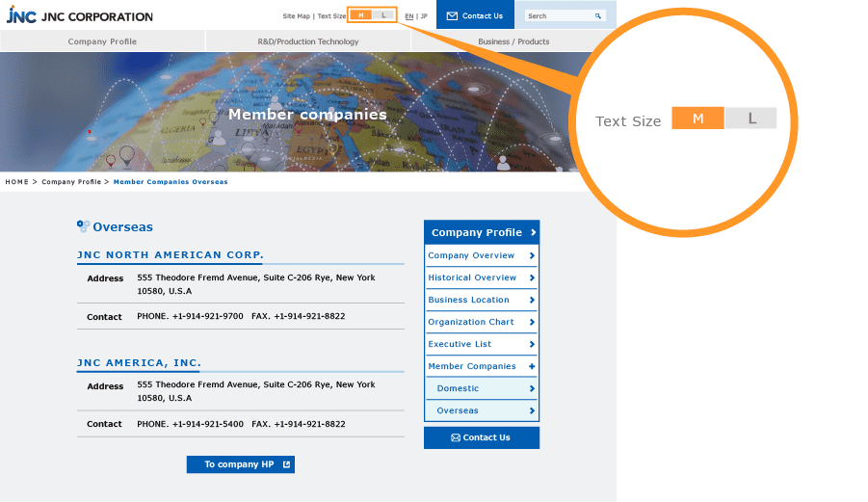Switch language to EN

(x=409, y=16)
